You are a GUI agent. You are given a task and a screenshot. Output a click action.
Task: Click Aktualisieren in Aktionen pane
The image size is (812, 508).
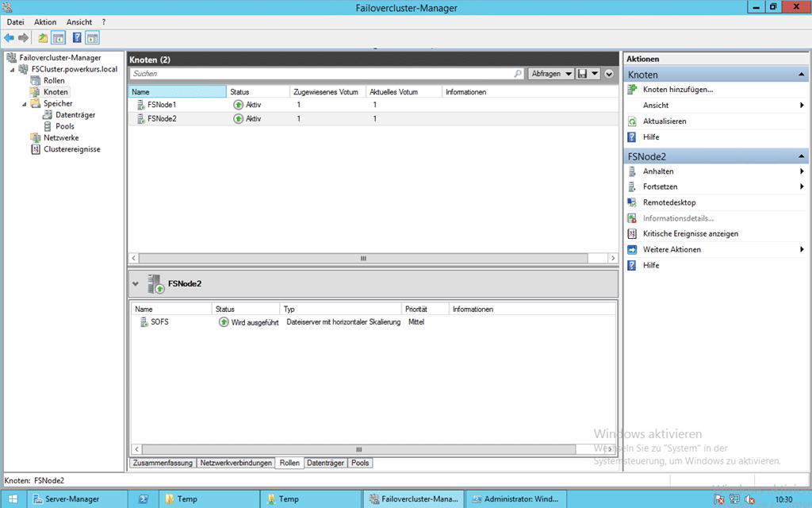tap(665, 121)
